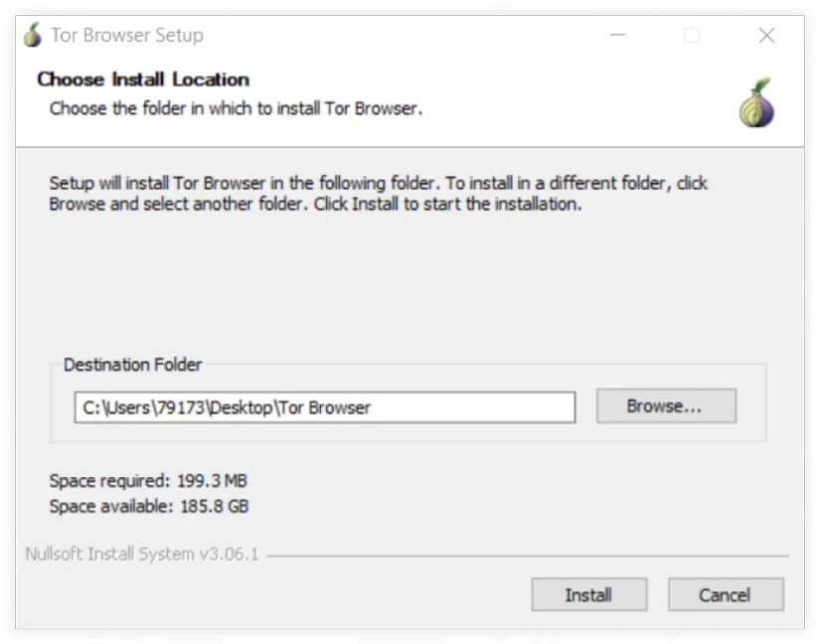Viewport: 820px width, 644px height.
Task: Click 'Space required: 199.3 MB' text
Action: (x=148, y=480)
